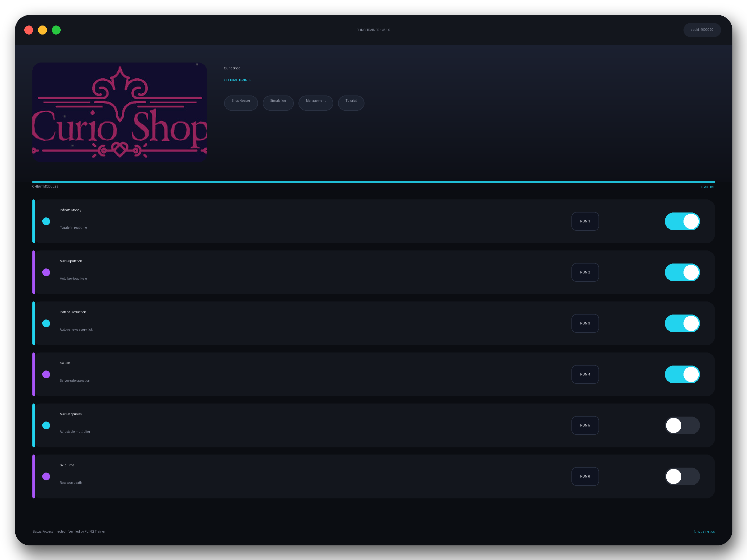This screenshot has height=560, width=747.
Task: Click the Instant Production title
Action: click(x=73, y=312)
